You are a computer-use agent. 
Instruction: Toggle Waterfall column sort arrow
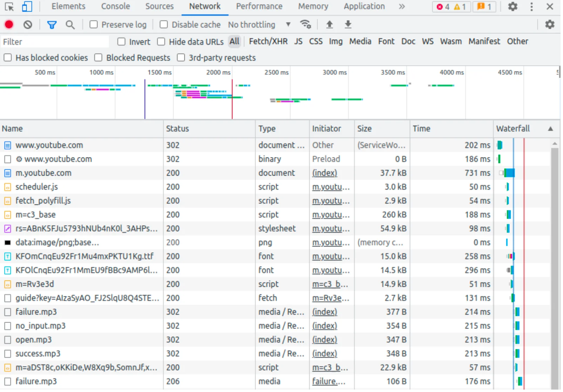550,129
